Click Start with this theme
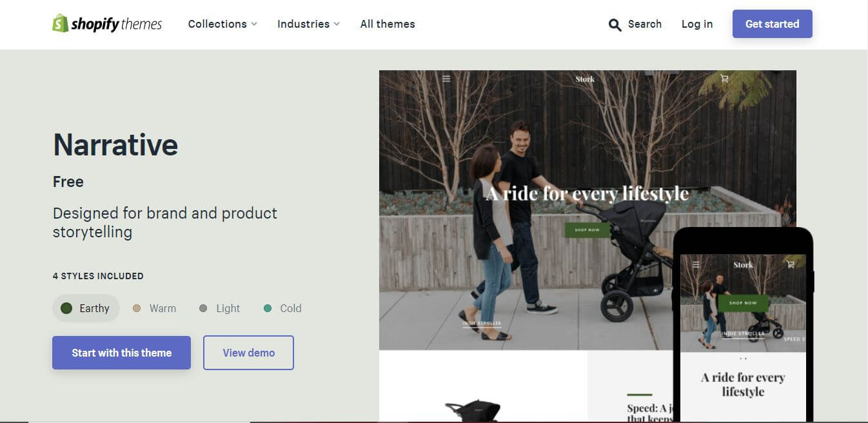The image size is (868, 423). [121, 353]
